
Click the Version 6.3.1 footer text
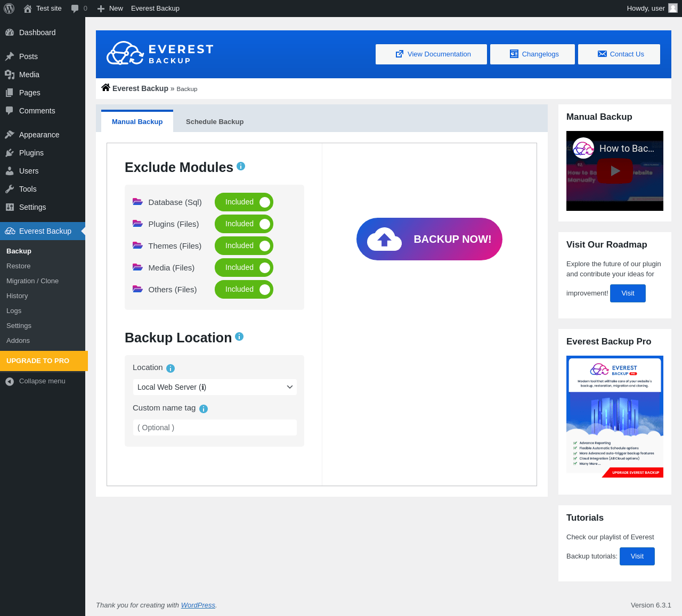[651, 605]
